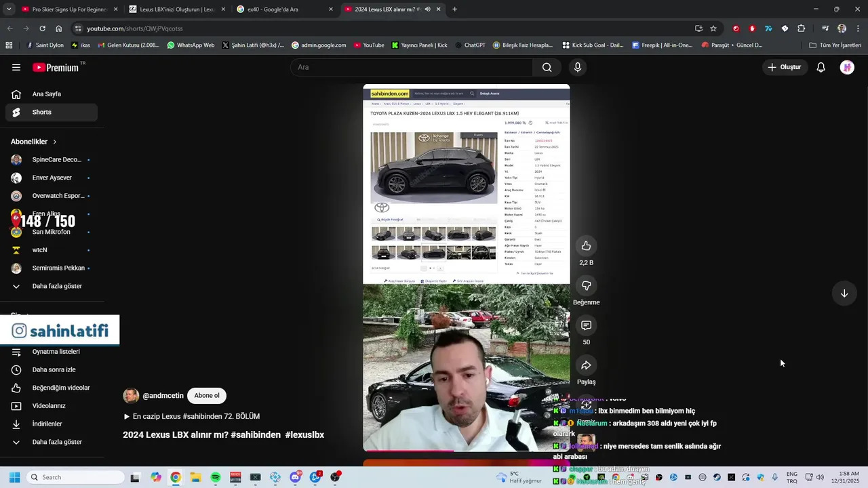
Task: Go back in Chrome
Action: (x=9, y=28)
